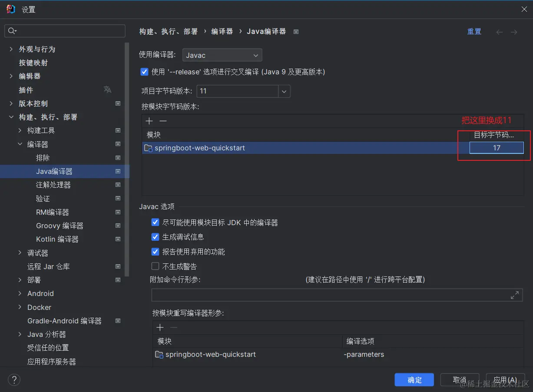
Task: Open 受信任的位置 settings page
Action: point(48,348)
